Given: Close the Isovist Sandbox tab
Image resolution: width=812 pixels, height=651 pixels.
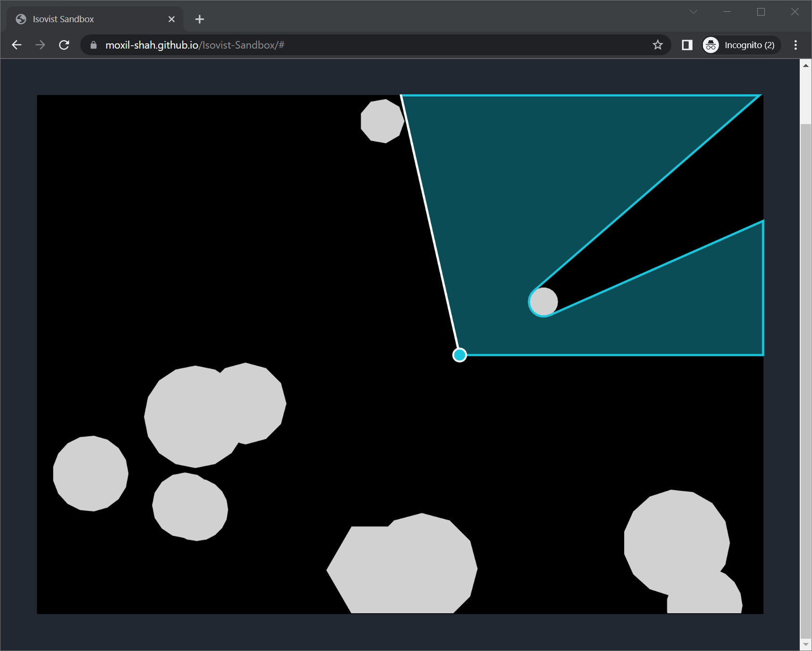Looking at the screenshot, I should click(x=171, y=19).
